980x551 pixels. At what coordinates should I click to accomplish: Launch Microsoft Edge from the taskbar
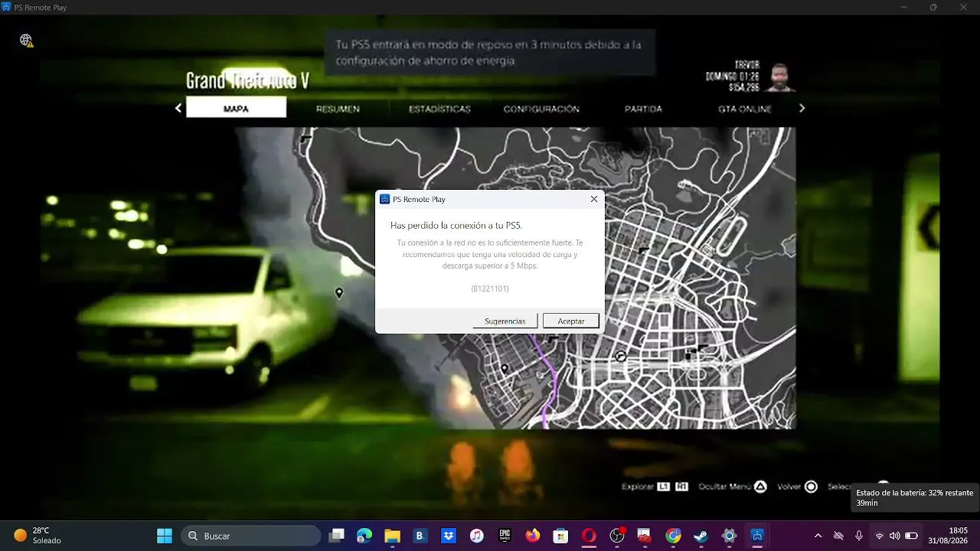(364, 536)
